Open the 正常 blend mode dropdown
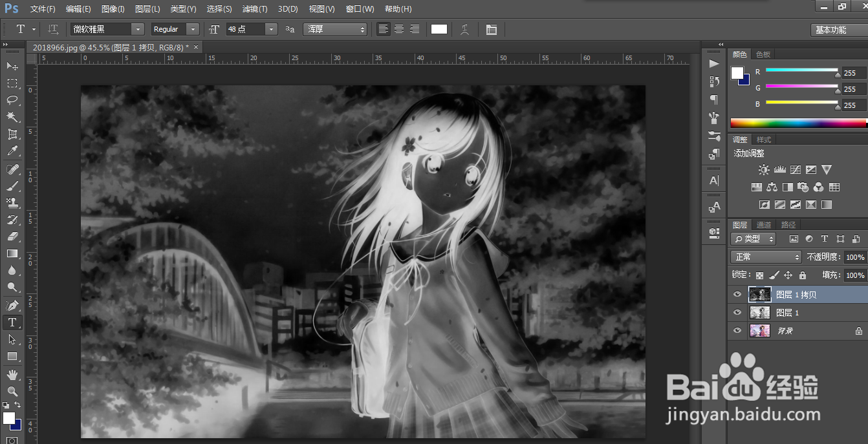Screen dimensions: 868x444 tap(766, 257)
